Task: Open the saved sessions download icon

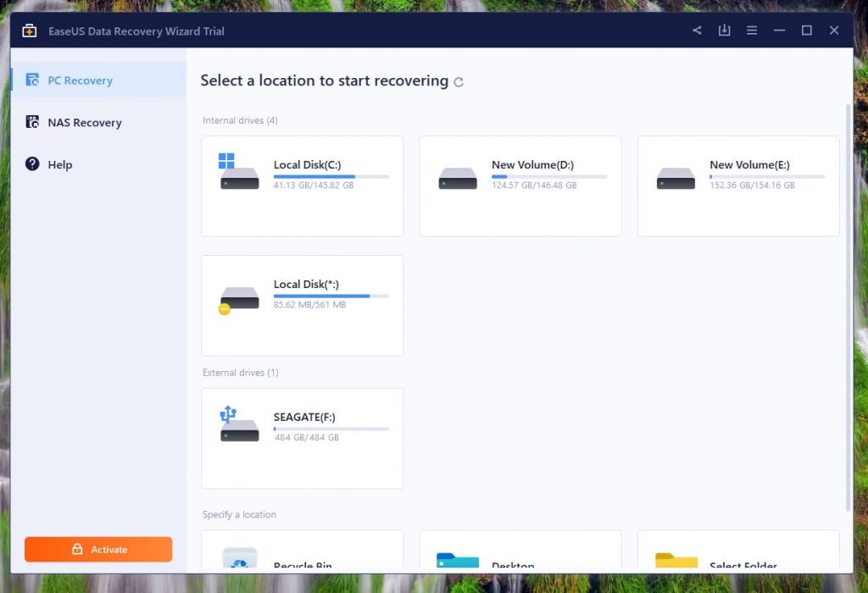Action: [x=724, y=30]
